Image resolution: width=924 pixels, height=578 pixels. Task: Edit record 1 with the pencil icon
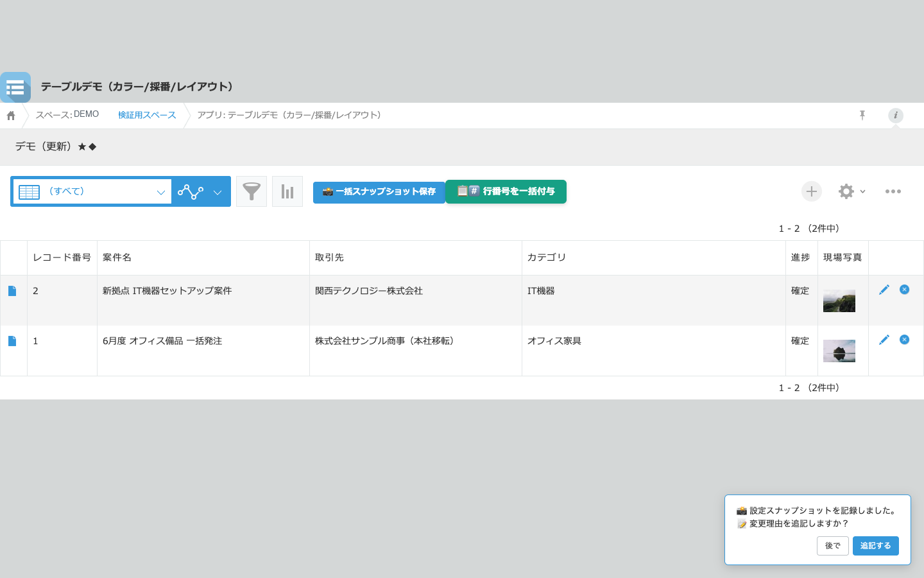(884, 340)
